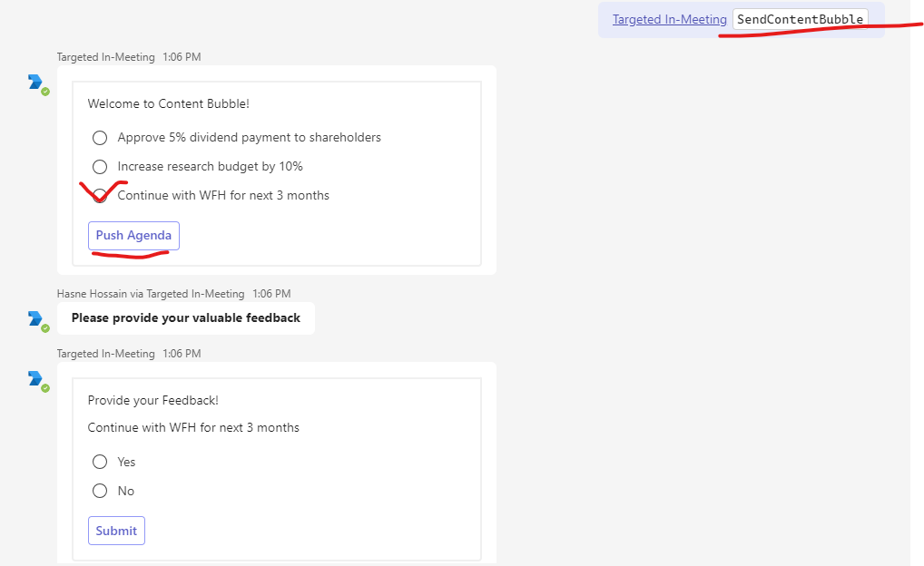Image resolution: width=924 pixels, height=566 pixels.
Task: Click the valuable feedback message bubble
Action: [x=185, y=317]
